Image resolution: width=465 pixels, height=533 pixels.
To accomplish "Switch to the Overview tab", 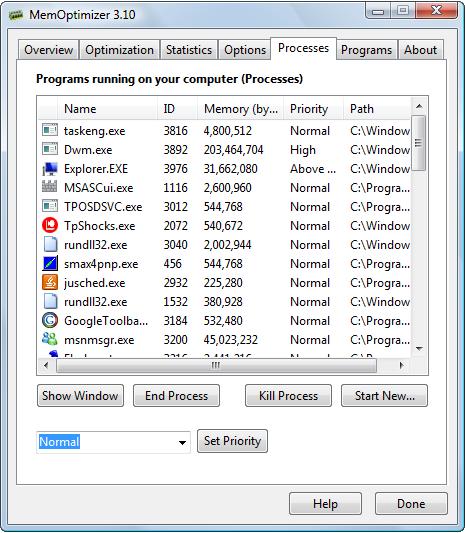I will coord(48,50).
